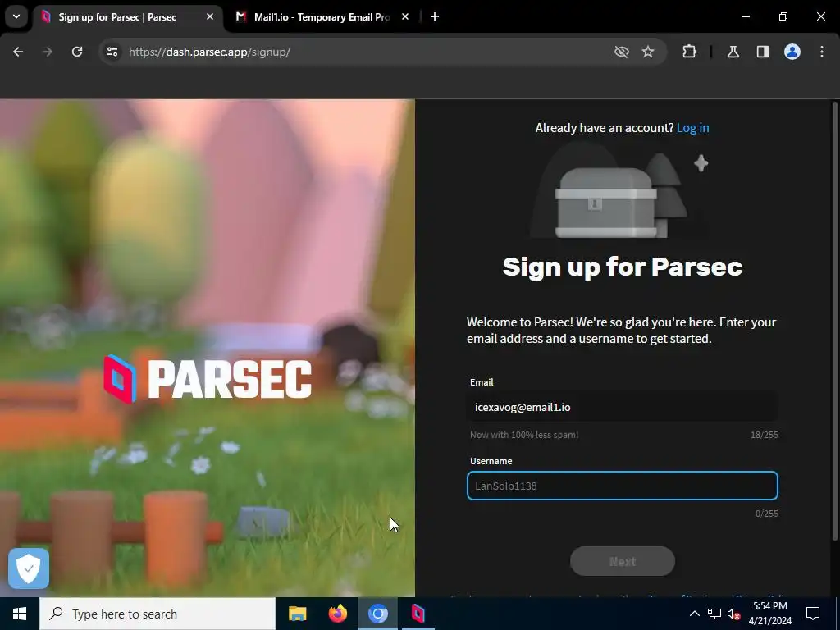Go back to the previous page
Image resolution: width=840 pixels, height=630 pixels.
pos(18,52)
